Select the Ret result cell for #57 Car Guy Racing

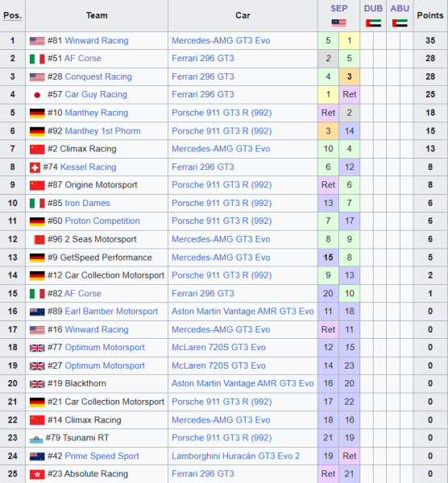(350, 94)
